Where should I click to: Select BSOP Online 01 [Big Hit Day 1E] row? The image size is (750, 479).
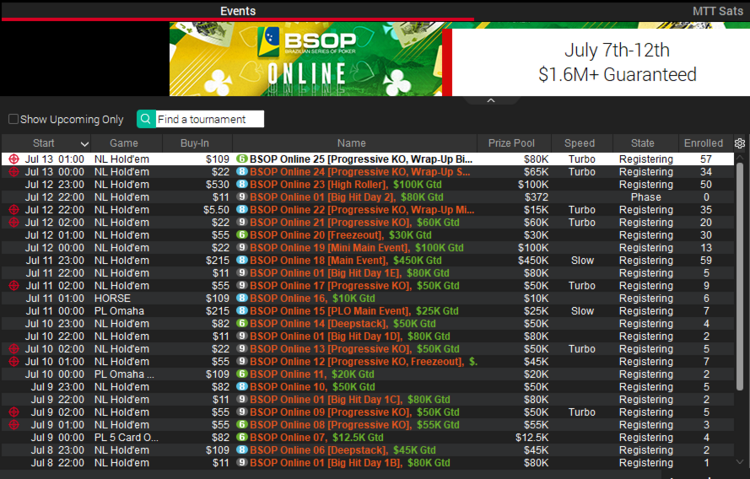(367, 273)
